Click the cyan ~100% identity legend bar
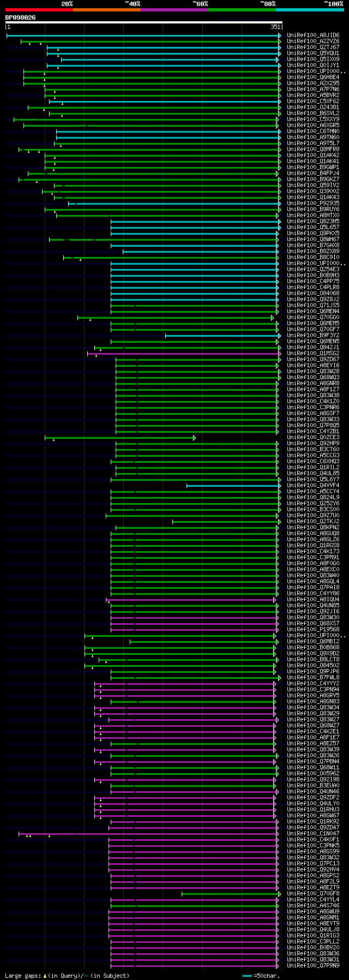Viewport: 349px width, 980px height. 310,10
